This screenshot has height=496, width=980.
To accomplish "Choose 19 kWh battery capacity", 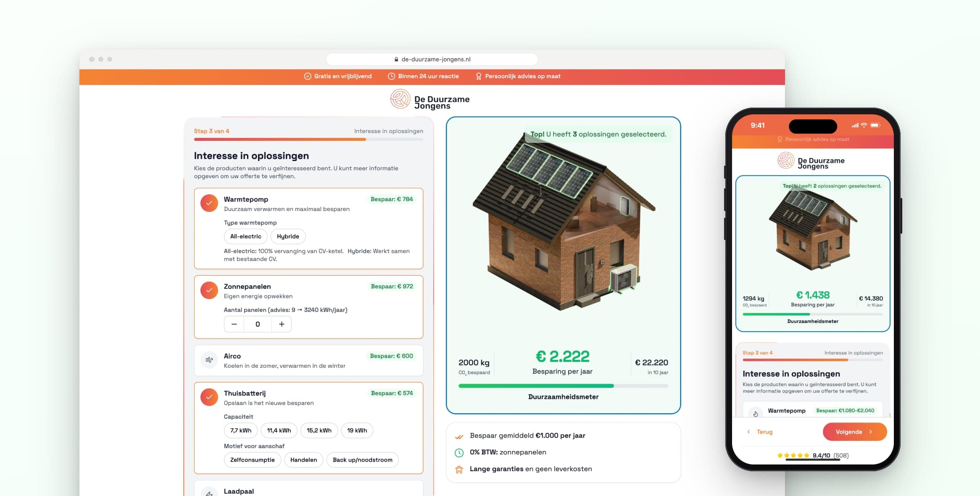I will tap(357, 430).
